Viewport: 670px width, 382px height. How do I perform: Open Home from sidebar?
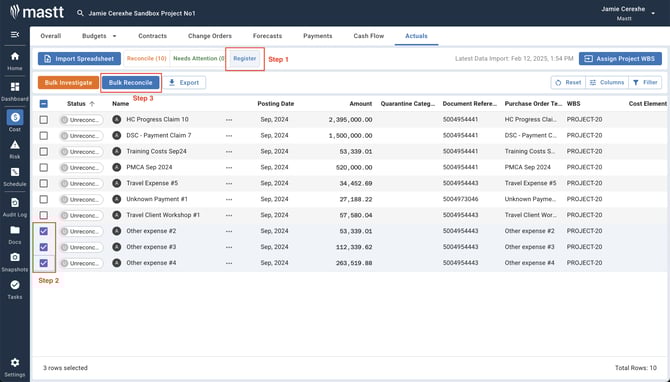pyautogui.click(x=15, y=61)
